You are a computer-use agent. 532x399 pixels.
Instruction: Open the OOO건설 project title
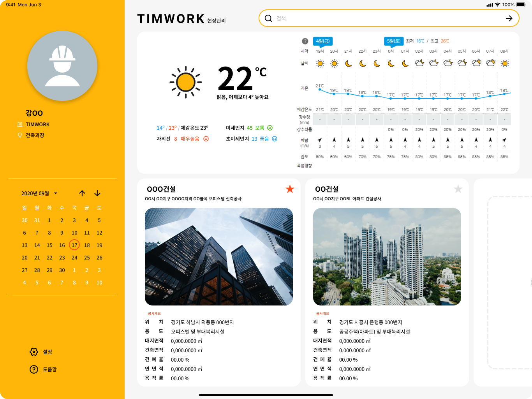click(161, 189)
